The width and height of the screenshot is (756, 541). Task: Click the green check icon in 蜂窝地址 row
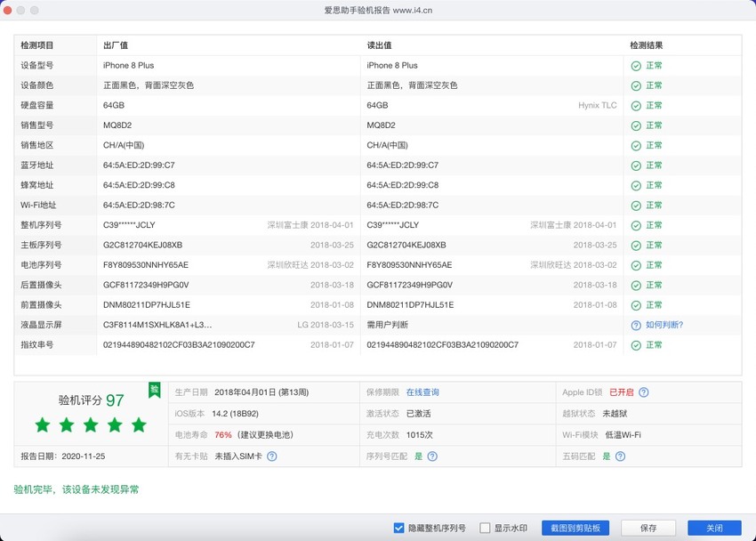(x=636, y=186)
